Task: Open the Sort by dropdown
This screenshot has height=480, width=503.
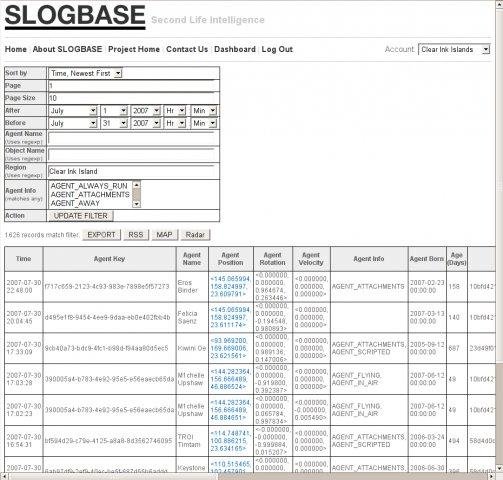Action: coord(85,73)
